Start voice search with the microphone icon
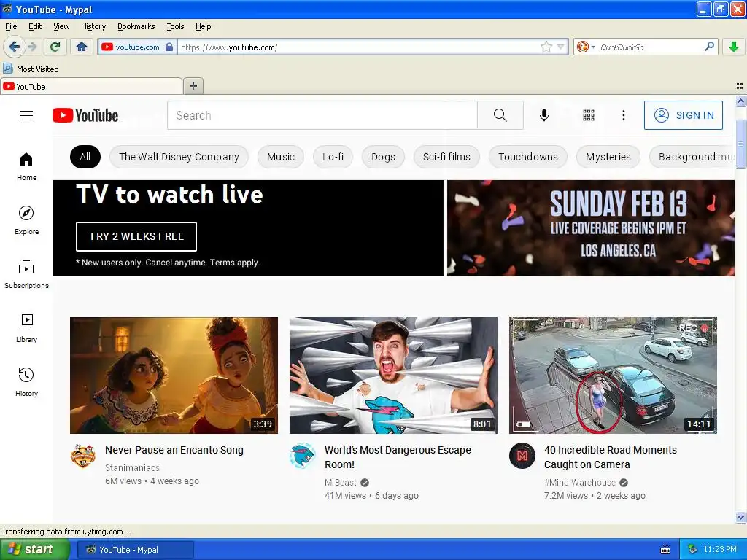Screen dimensions: 747x560 (x=543, y=115)
